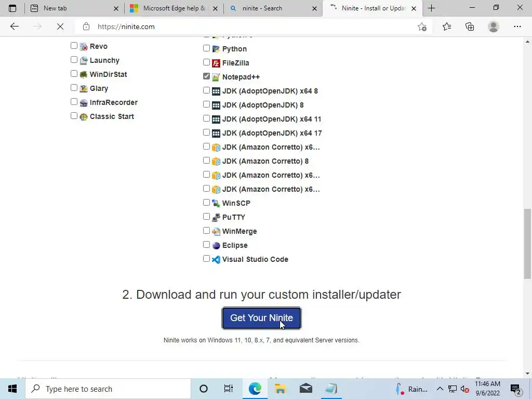This screenshot has width=532, height=399.
Task: Open the clock and date flyout
Action: point(487,389)
